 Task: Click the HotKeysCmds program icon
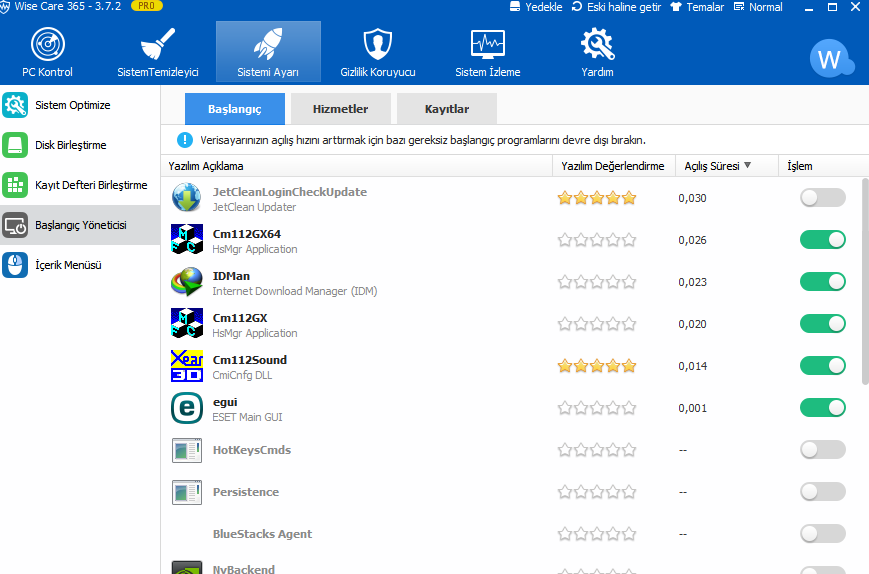click(x=187, y=450)
